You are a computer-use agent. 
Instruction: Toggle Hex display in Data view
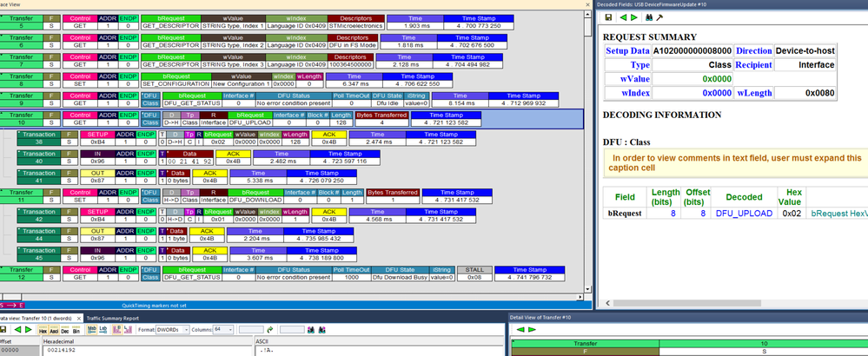43,329
